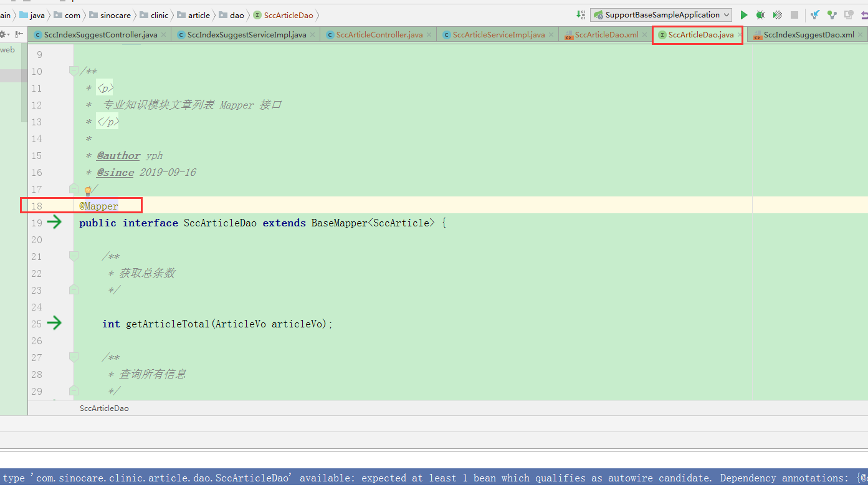
Task: Click the clinic package breadcrumb
Action: (x=154, y=15)
